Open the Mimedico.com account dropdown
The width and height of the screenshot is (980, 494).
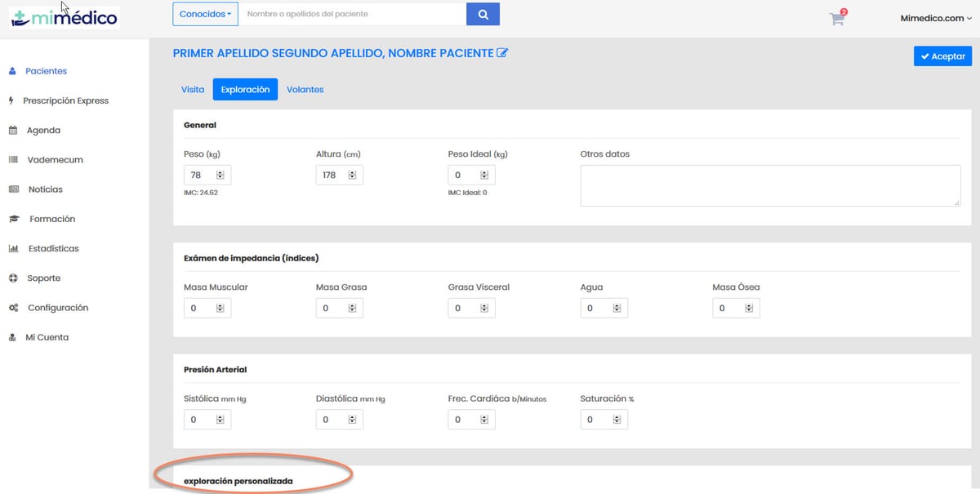point(936,17)
